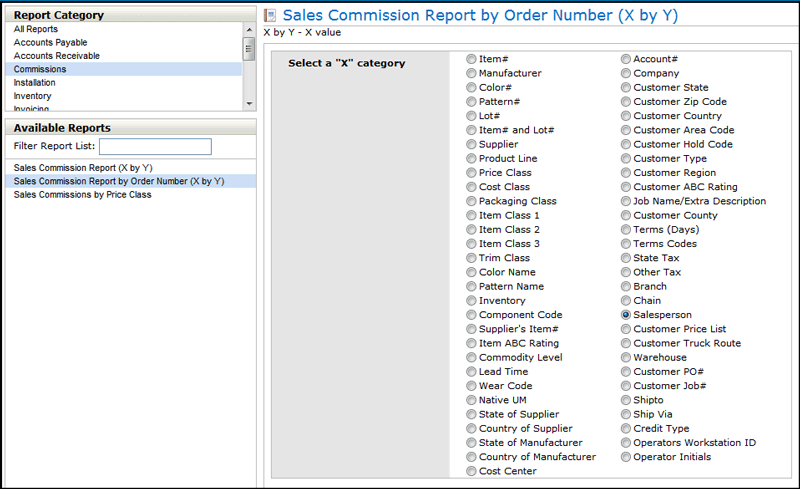Select Sales Commission Report by Order Number

click(x=119, y=182)
